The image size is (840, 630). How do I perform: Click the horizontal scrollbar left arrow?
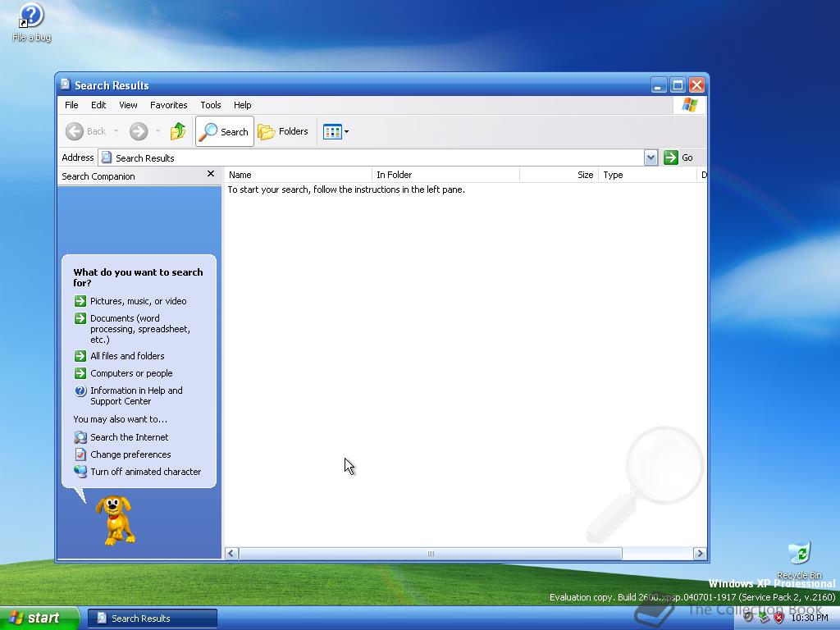[231, 554]
